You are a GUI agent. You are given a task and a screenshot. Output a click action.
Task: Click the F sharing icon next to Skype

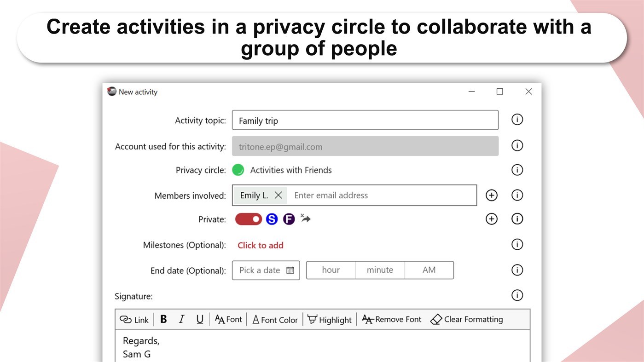click(289, 219)
